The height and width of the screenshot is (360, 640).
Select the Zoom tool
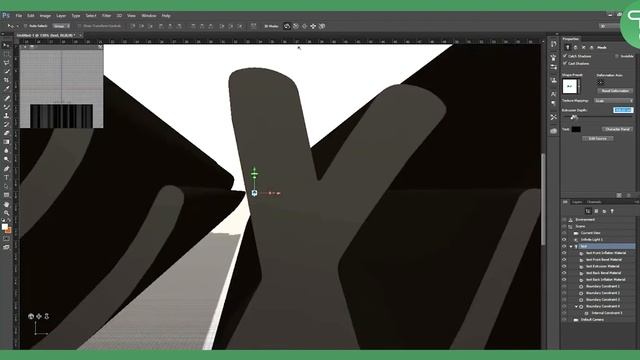coord(6,213)
